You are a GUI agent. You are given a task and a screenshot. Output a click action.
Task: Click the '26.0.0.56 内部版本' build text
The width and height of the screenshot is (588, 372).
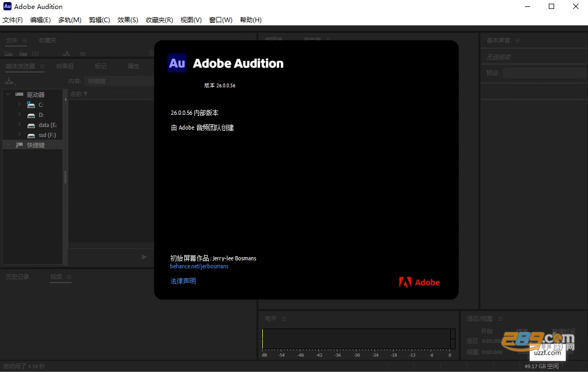click(194, 113)
